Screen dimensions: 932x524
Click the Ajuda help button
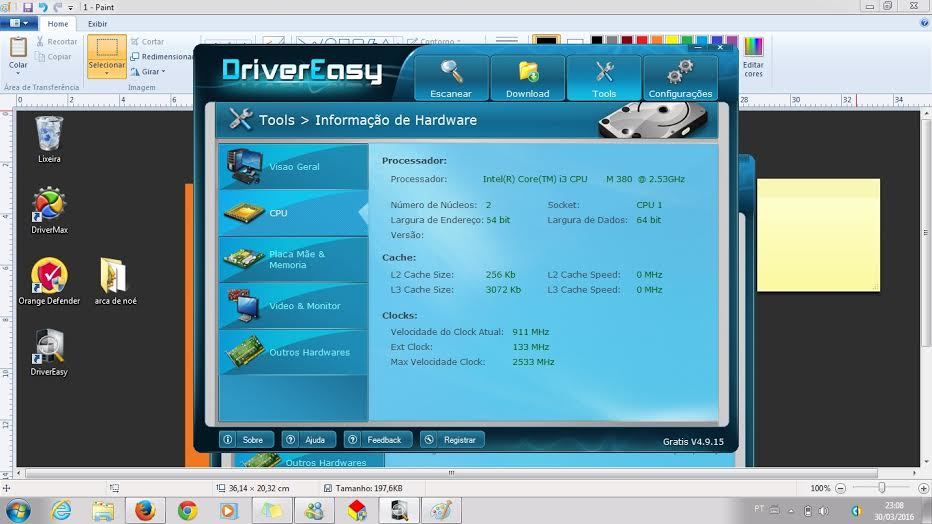[x=308, y=440]
